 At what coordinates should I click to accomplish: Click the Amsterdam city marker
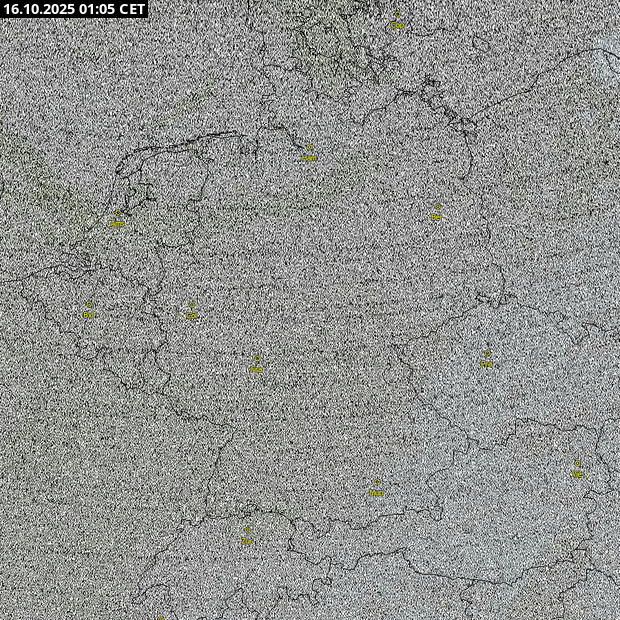click(118, 219)
